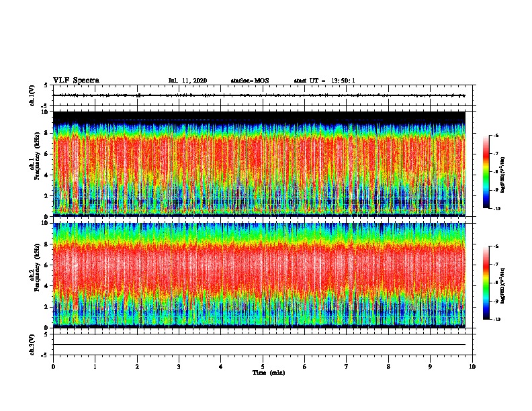Click the 'ch.1(V)' waveform axis label
The height and width of the screenshot is (411, 532).
[32, 95]
